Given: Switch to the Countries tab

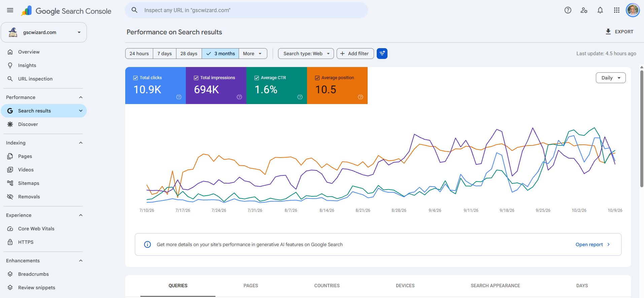Looking at the screenshot, I should pos(327,286).
